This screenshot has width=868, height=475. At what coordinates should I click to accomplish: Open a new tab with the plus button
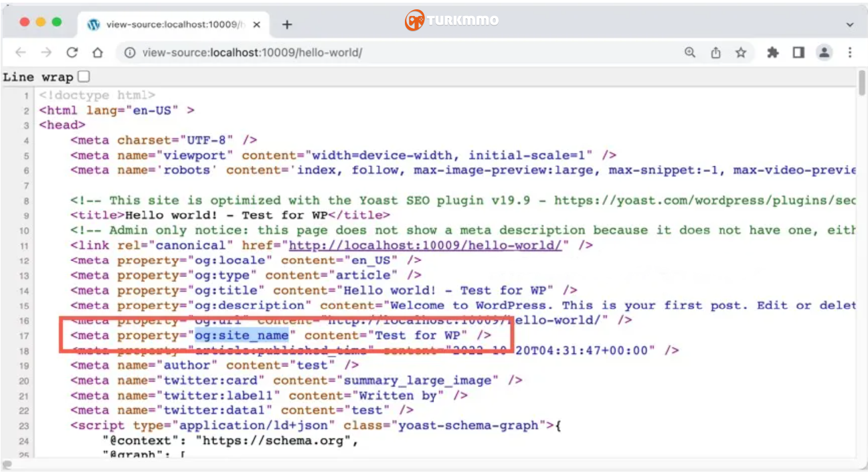287,25
